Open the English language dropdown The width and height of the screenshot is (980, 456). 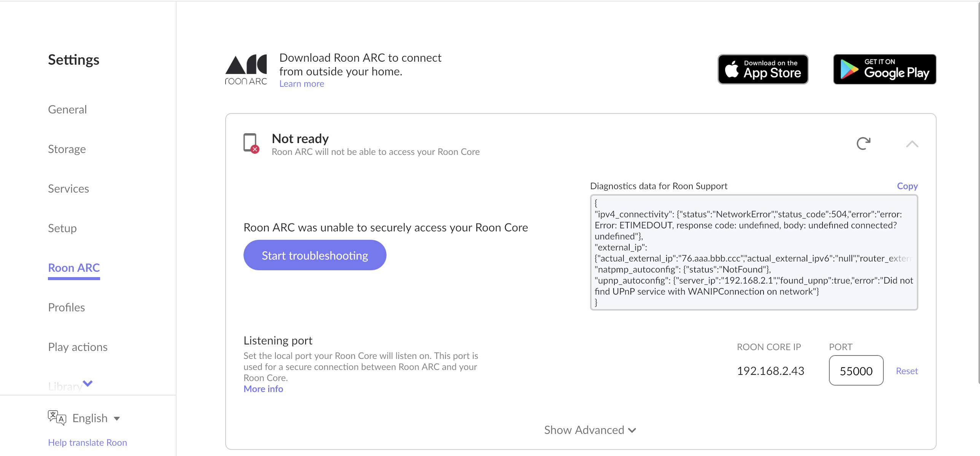coord(96,418)
